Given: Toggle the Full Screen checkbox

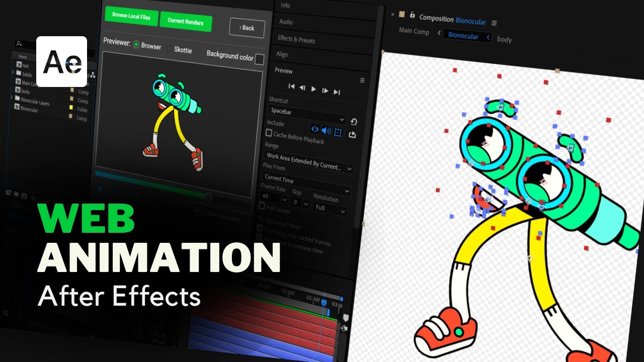Looking at the screenshot, I should point(262,206).
